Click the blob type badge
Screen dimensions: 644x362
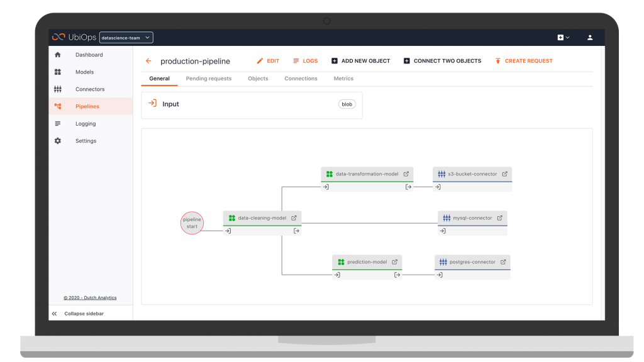[x=347, y=104]
